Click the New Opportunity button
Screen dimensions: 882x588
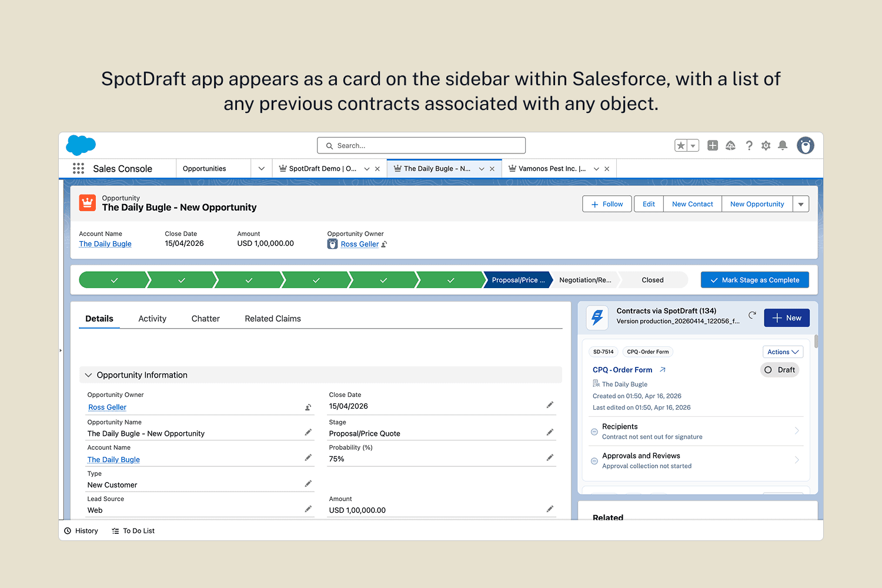[757, 204]
